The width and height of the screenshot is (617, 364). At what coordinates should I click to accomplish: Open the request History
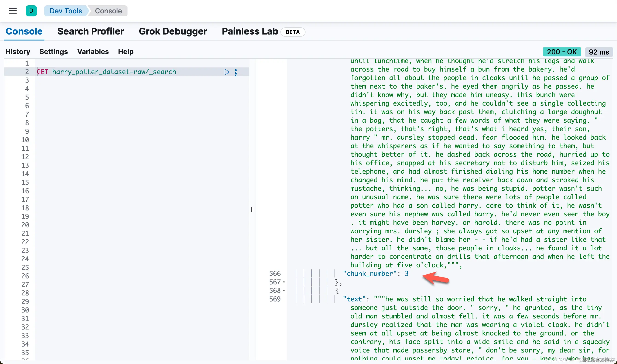(18, 52)
